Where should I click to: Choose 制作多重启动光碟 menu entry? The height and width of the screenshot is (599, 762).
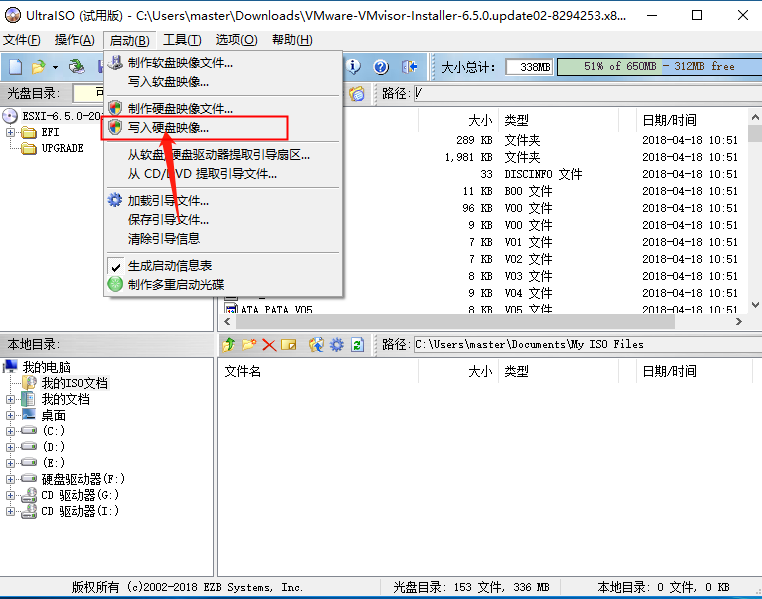pyautogui.click(x=224, y=284)
